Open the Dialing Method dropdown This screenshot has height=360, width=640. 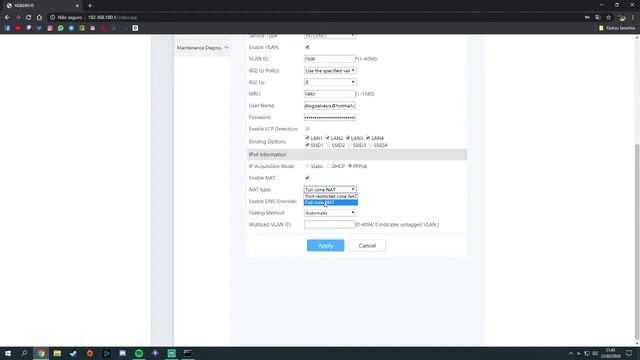[330, 213]
